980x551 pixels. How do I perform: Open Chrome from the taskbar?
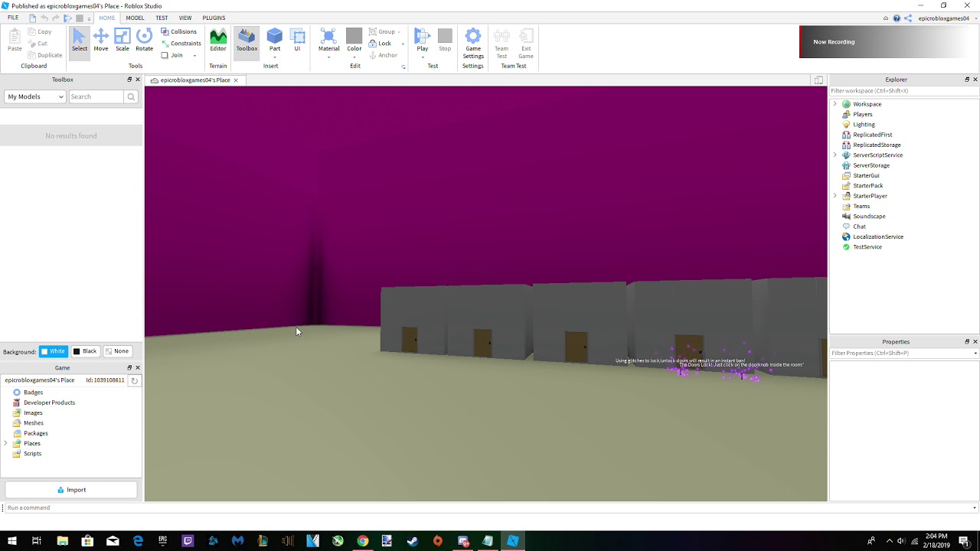362,541
